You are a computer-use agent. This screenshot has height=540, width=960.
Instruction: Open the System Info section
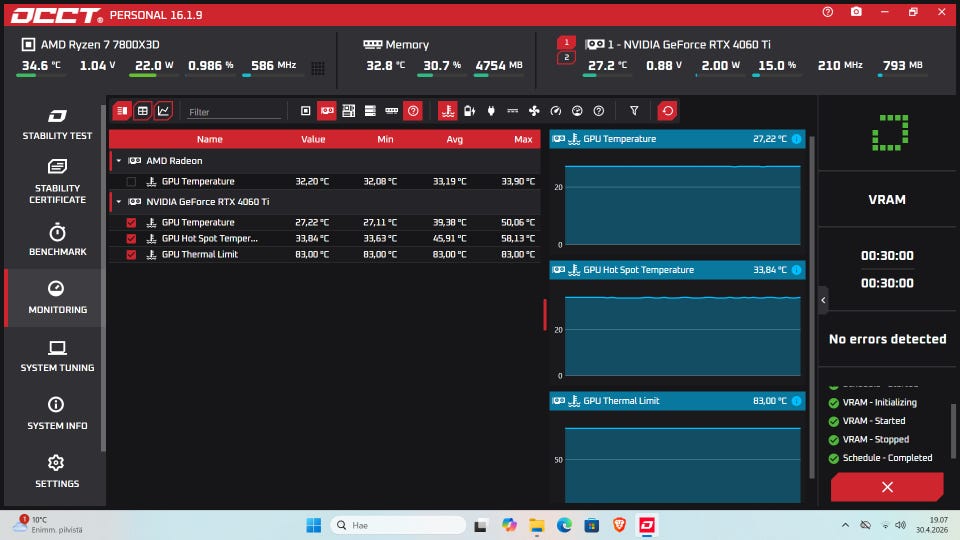57,414
